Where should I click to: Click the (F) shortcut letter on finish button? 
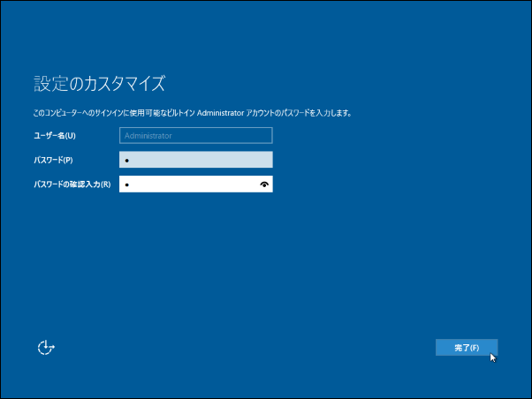(x=475, y=348)
